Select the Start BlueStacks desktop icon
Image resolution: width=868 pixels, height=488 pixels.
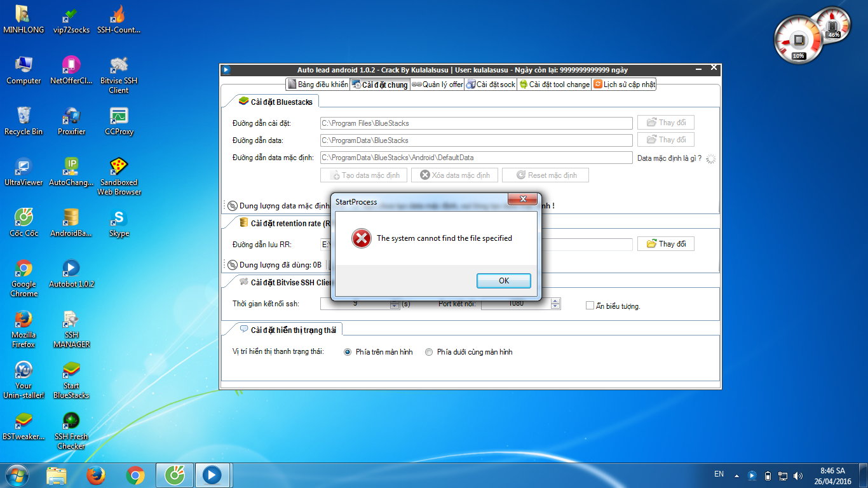[x=71, y=380]
